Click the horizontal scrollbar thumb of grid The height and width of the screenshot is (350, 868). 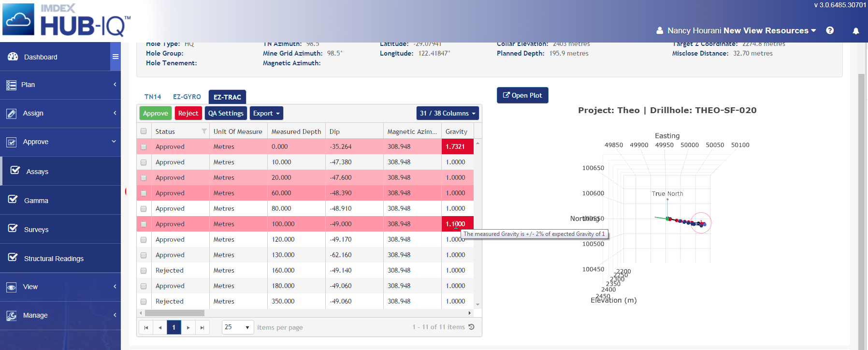click(174, 313)
